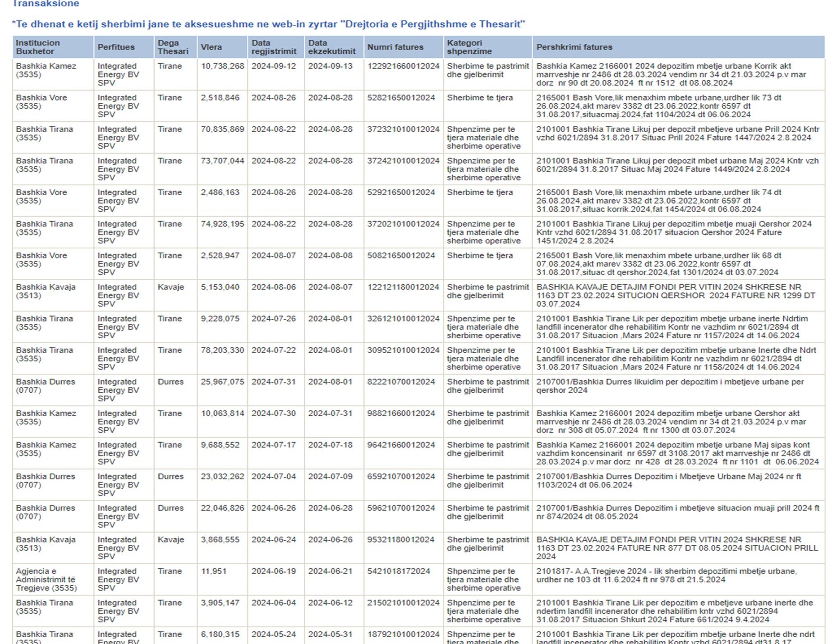Viewport: 828px width, 644px height.
Task: Click the registration date 2024-09-12 cell
Action: (273, 66)
